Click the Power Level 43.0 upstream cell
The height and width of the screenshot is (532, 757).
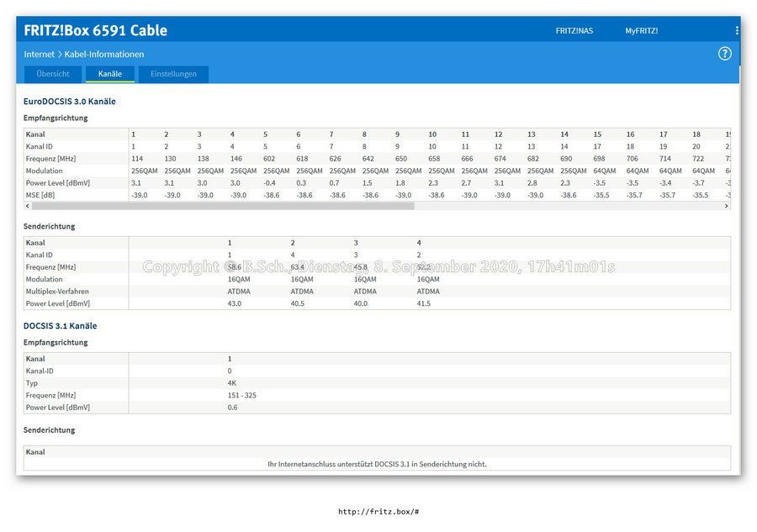(x=234, y=303)
